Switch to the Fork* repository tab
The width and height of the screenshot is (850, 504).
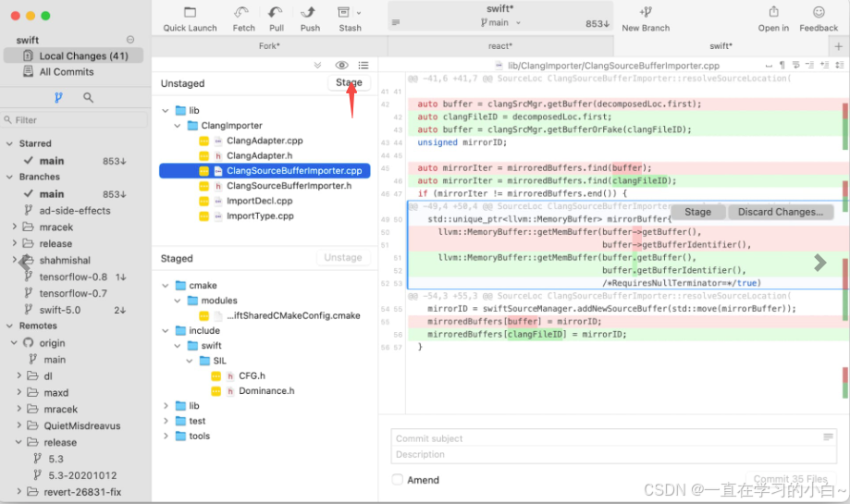269,46
